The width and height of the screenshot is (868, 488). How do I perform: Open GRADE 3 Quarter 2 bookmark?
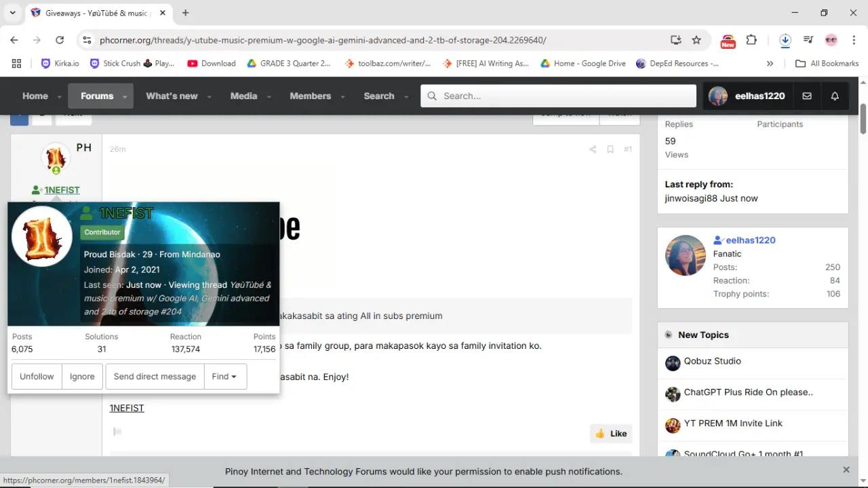pyautogui.click(x=288, y=63)
